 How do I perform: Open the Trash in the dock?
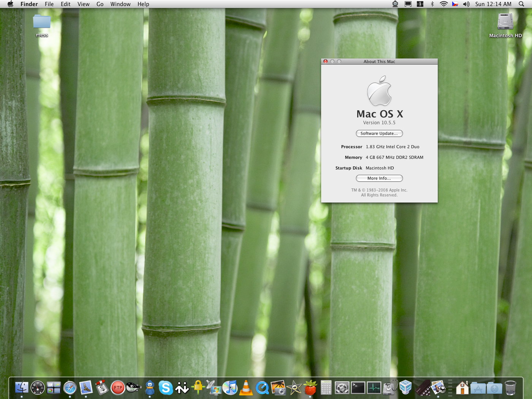click(510, 388)
